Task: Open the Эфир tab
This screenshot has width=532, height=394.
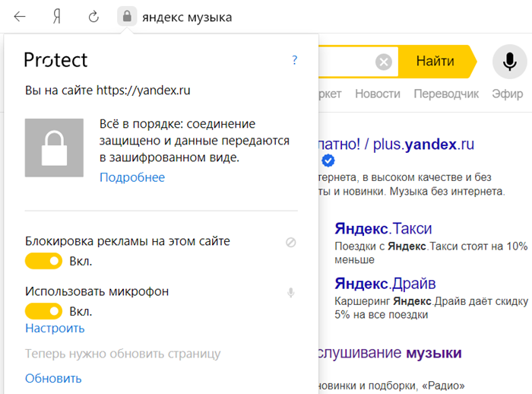Action: [x=508, y=94]
